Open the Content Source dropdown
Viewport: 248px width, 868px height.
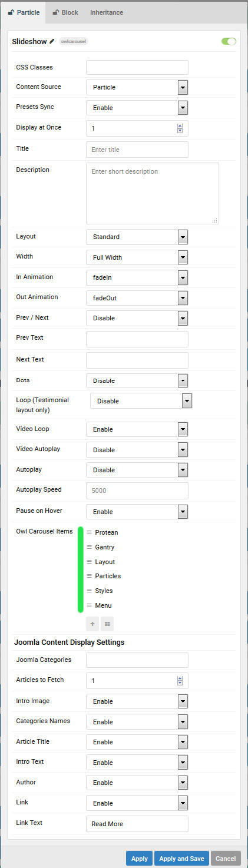137,88
